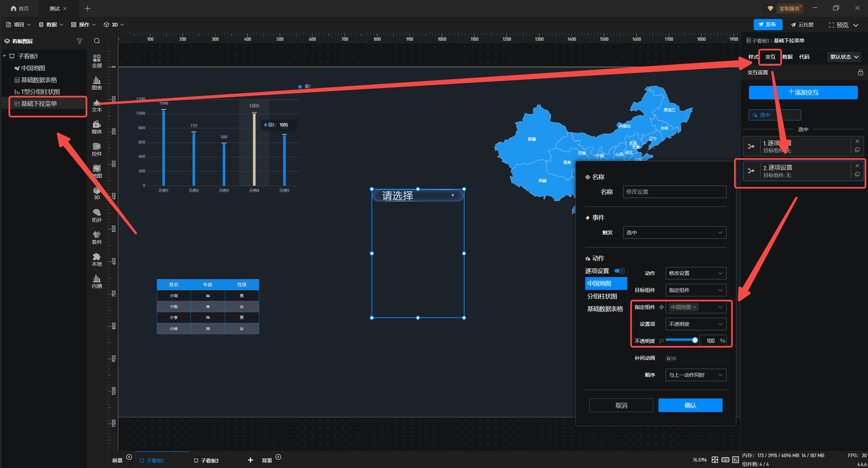Toggle the 逐项设置 switch

pos(619,271)
